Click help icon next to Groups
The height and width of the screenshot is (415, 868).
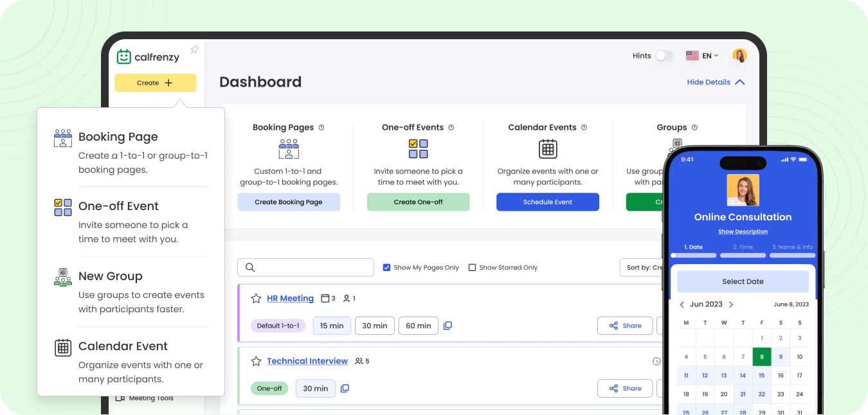694,127
